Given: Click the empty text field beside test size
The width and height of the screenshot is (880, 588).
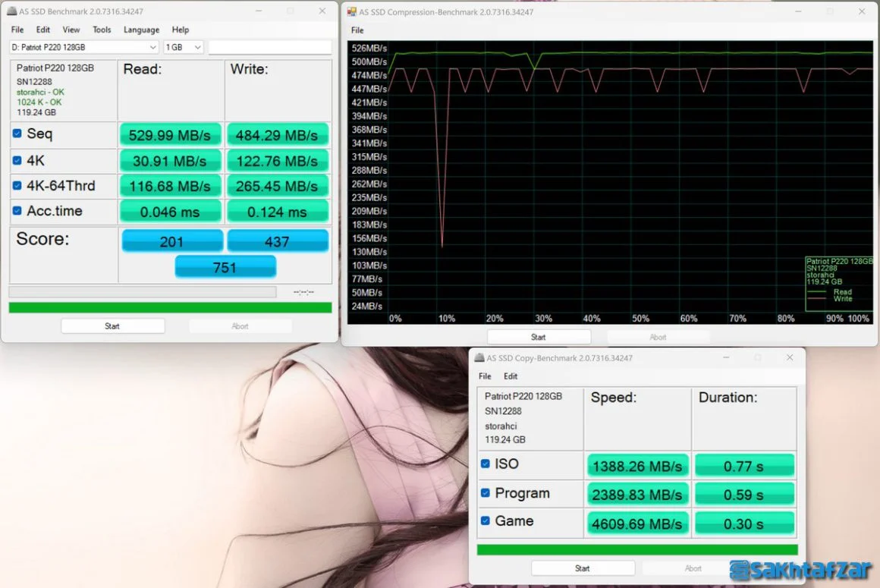Looking at the screenshot, I should (x=270, y=47).
